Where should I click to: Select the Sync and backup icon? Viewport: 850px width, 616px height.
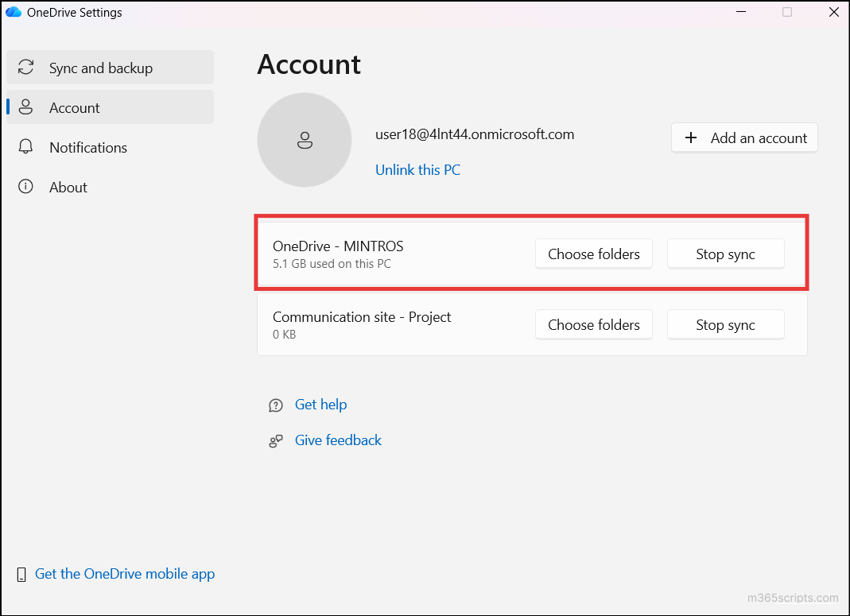coord(26,68)
